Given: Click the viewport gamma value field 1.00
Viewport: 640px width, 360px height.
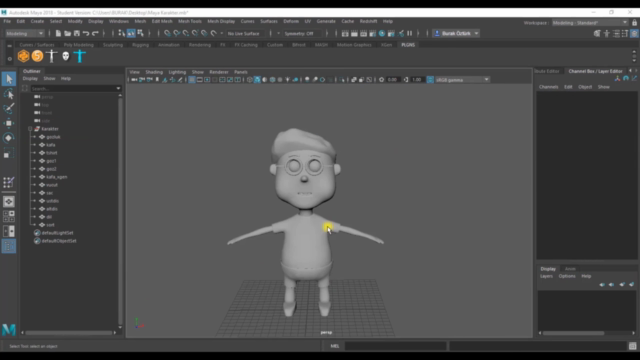Looking at the screenshot, I should [x=417, y=80].
